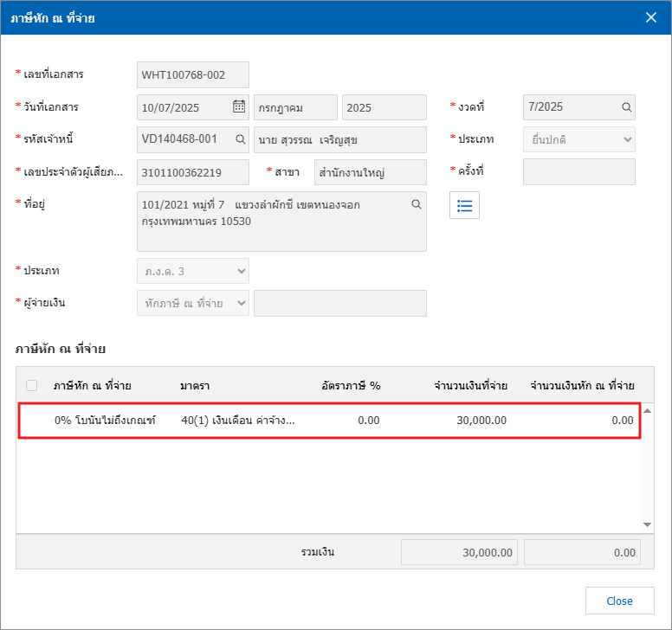672x630 pixels.
Task: Click search icon in the period 7/2025 field
Action: (x=625, y=107)
